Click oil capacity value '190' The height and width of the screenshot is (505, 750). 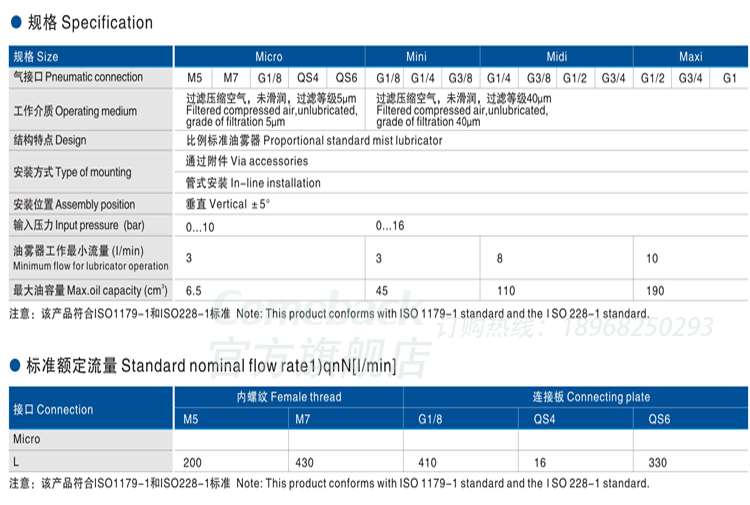655,291
